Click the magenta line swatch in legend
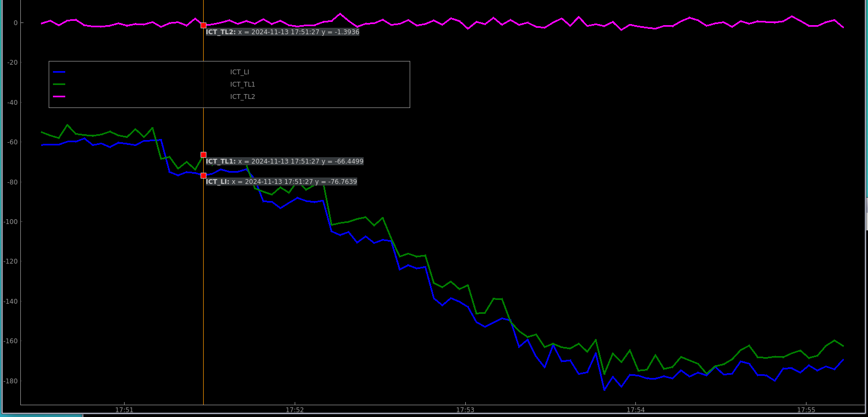Viewport: 868px width, 417px height. tap(59, 97)
